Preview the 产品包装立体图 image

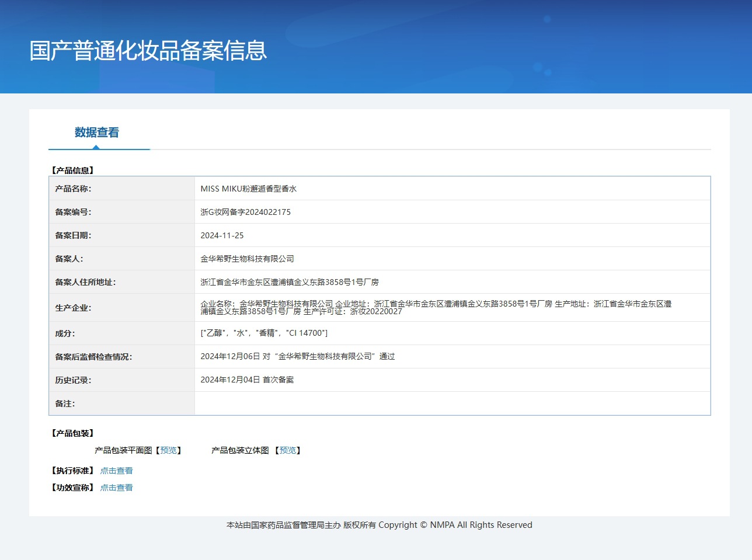pyautogui.click(x=288, y=450)
